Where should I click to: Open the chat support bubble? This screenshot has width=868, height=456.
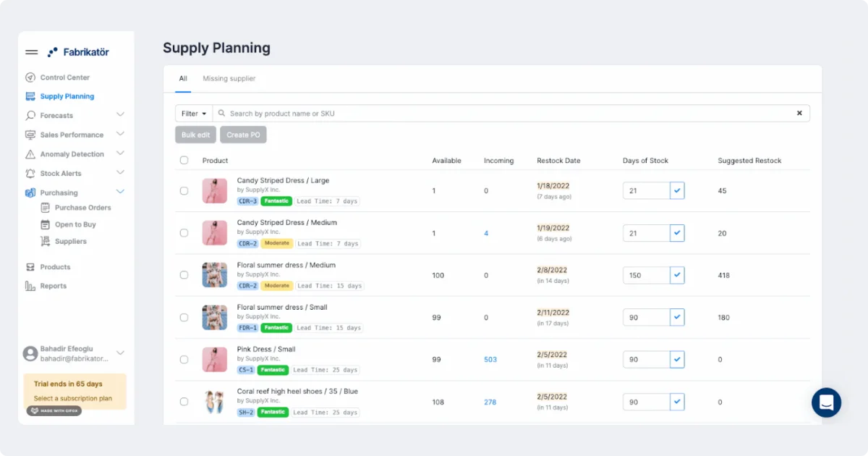[826, 402]
